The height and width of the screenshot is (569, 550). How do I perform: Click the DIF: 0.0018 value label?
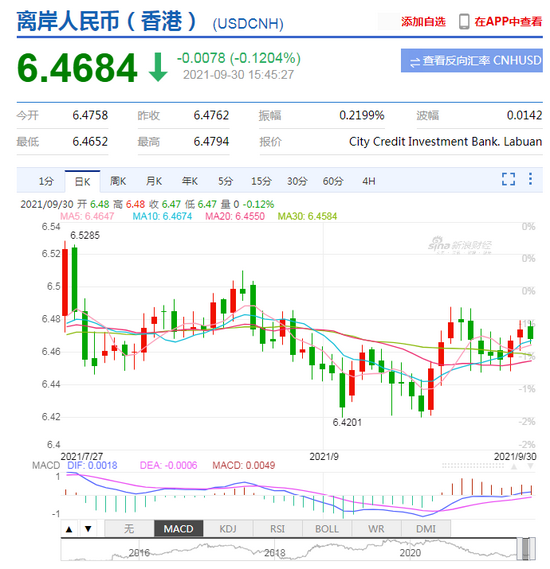click(93, 465)
